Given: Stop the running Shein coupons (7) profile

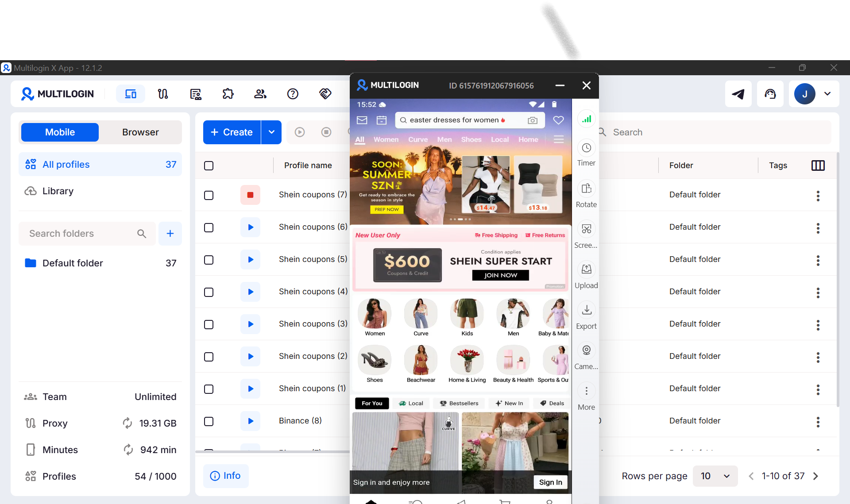Looking at the screenshot, I should 250,195.
